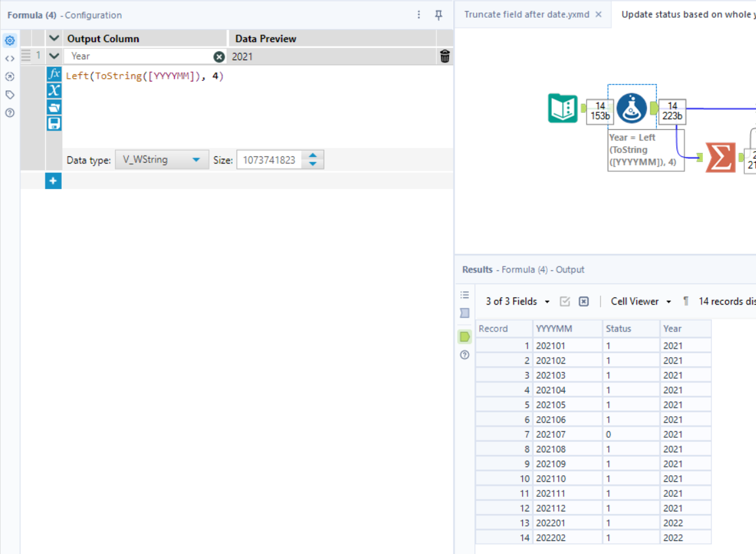The width and height of the screenshot is (756, 554).
Task: Open saved expressions folder icon
Action: [55, 106]
